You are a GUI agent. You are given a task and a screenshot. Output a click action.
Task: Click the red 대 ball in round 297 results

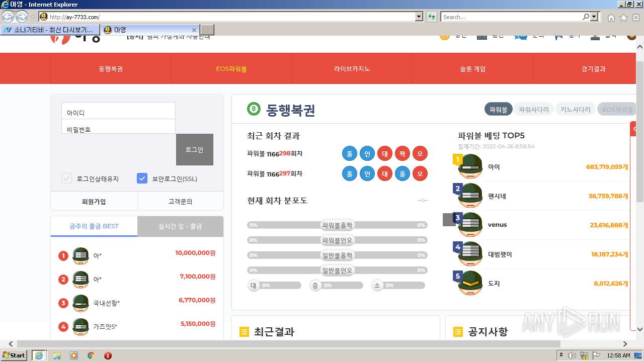coord(384,173)
